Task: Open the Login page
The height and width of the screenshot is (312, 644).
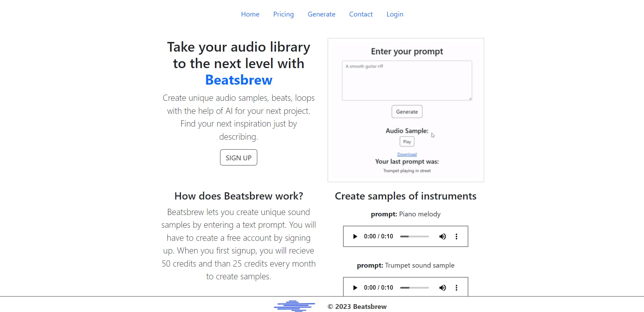Action: pos(395,14)
